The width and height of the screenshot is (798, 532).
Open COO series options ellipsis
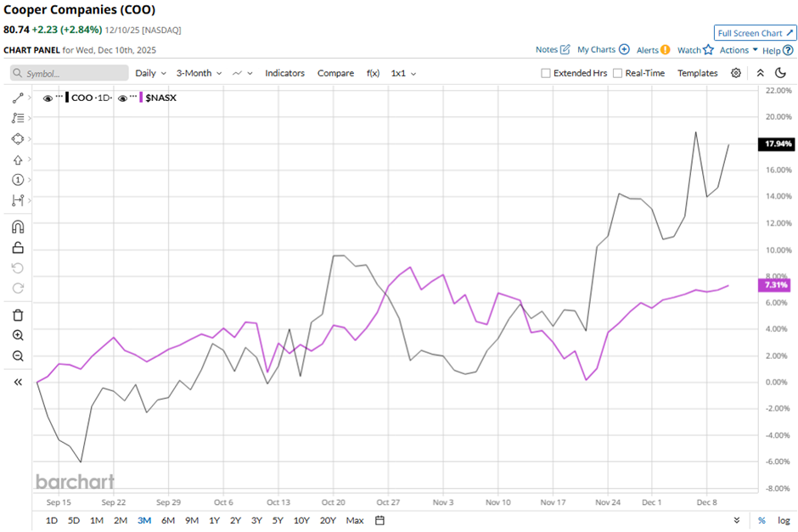pyautogui.click(x=59, y=96)
